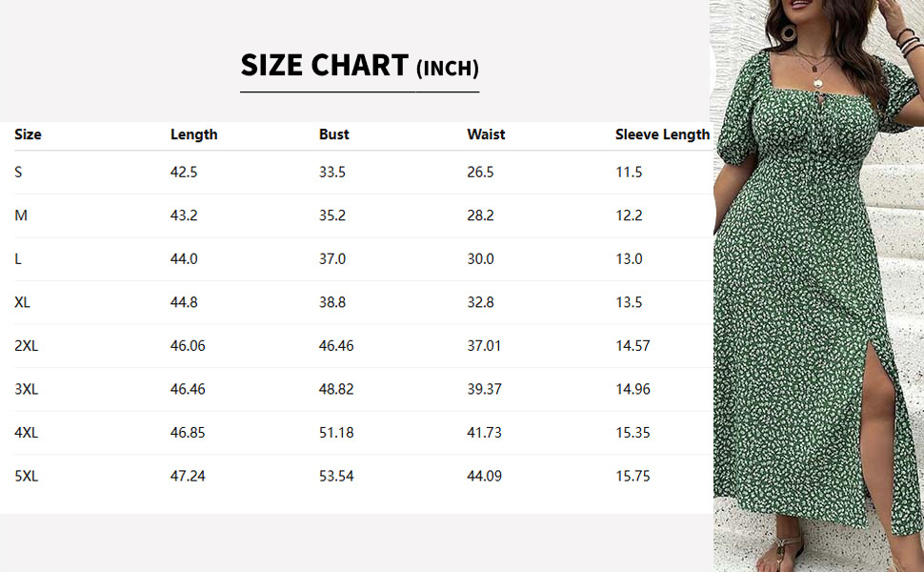This screenshot has width=924, height=572.
Task: Select the M size row label
Action: click(21, 215)
